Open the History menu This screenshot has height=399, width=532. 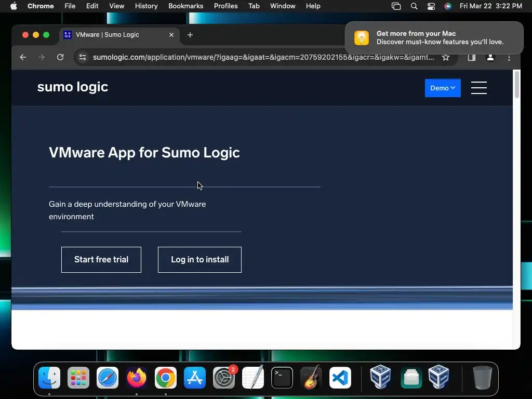146,6
